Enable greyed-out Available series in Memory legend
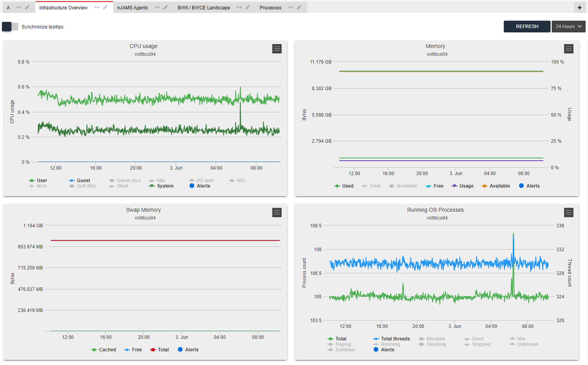The height and width of the screenshot is (365, 588). [x=403, y=186]
